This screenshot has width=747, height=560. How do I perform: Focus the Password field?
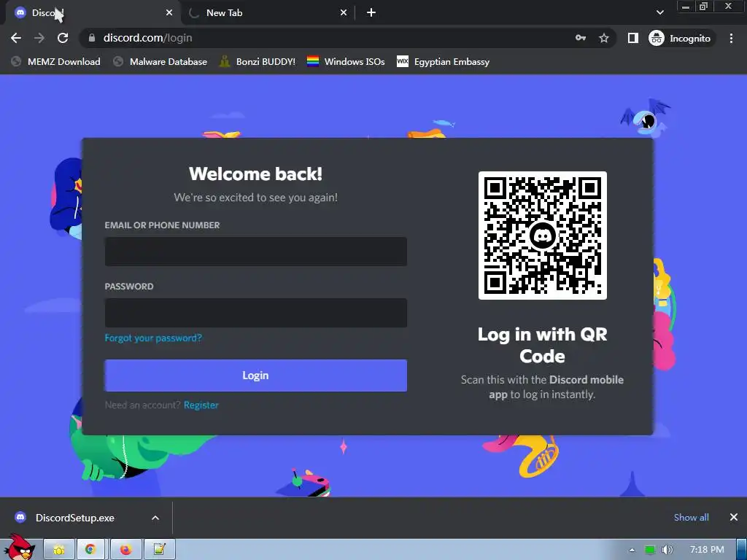[x=256, y=313]
